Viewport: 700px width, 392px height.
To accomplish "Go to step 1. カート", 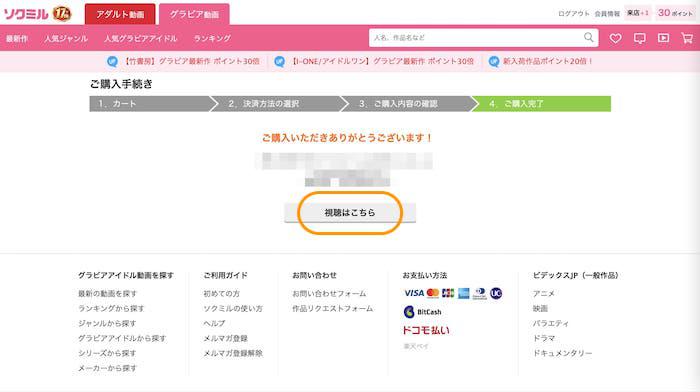I will pyautogui.click(x=150, y=104).
